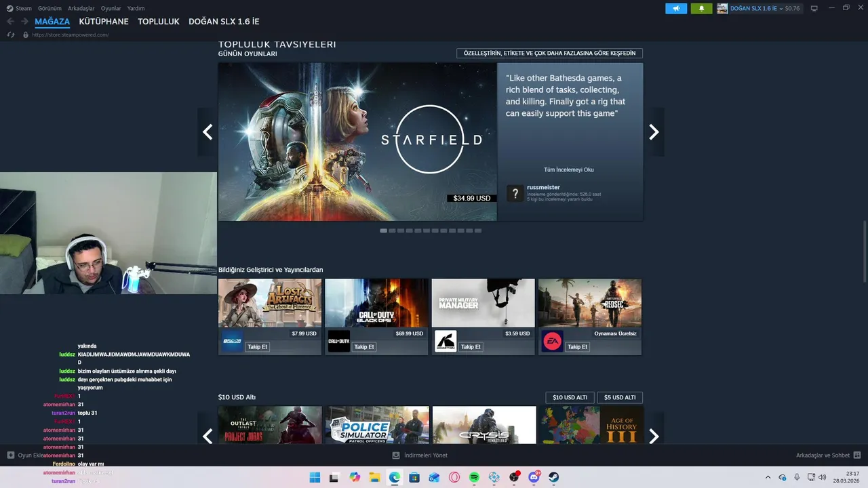Click the Steam logo in the menu bar
868x488 pixels.
(x=10, y=8)
